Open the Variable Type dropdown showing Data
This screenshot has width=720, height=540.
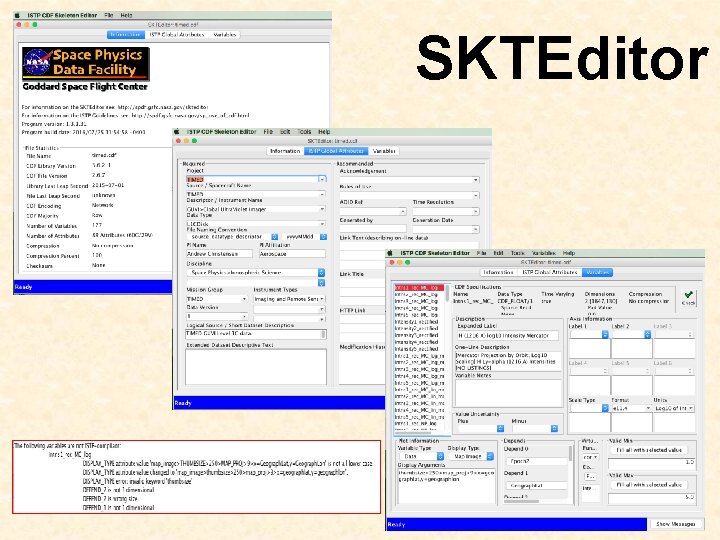tap(421, 456)
